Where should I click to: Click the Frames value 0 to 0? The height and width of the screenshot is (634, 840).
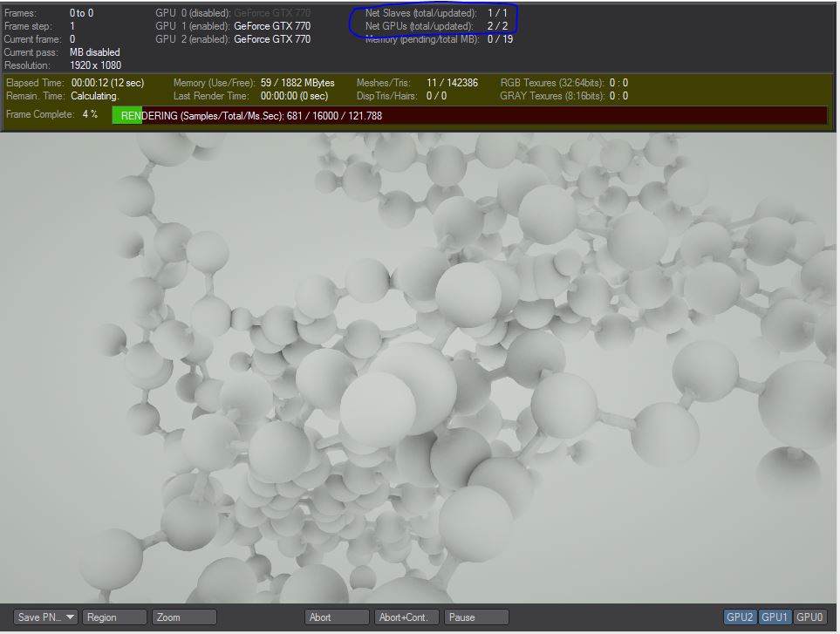point(81,13)
